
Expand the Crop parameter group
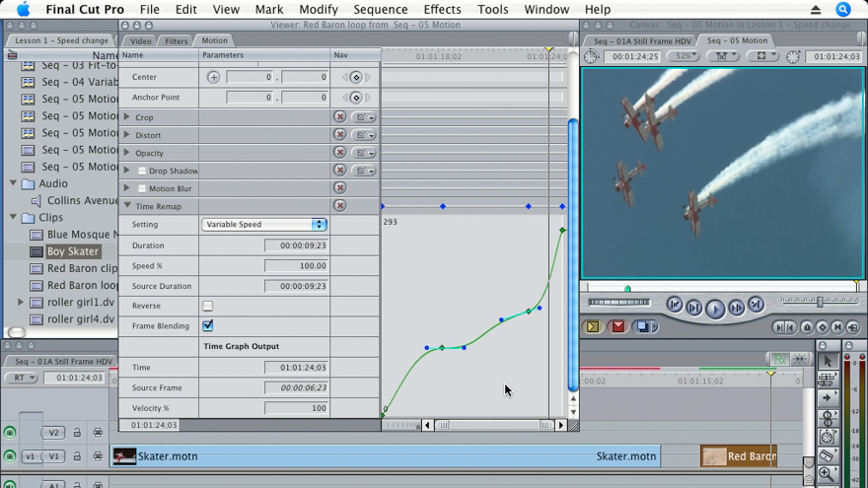127,116
